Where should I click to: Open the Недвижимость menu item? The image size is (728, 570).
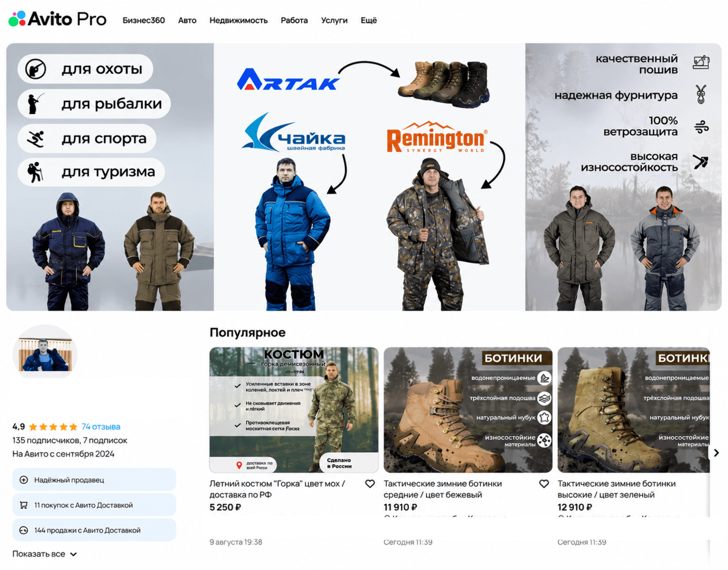(239, 20)
